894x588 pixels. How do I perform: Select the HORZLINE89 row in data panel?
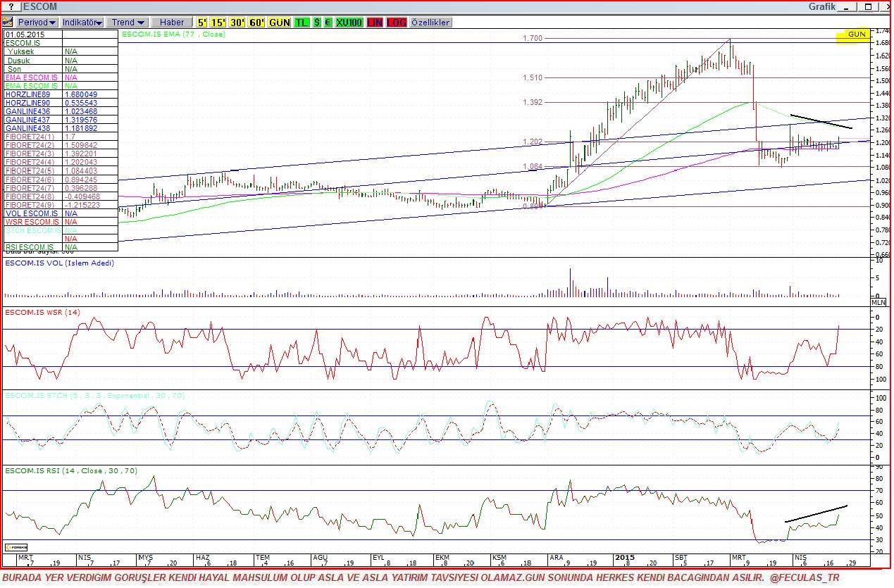(x=32, y=94)
